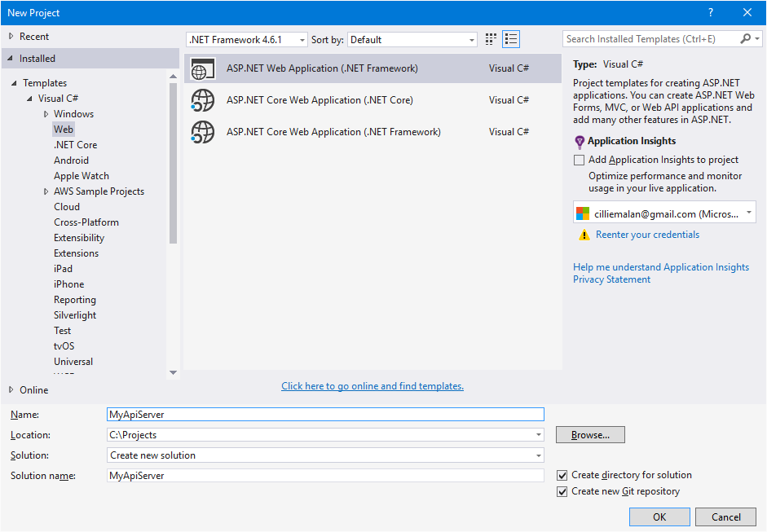Click the yellow warning icon beside credentials
The image size is (767, 532).
(584, 235)
